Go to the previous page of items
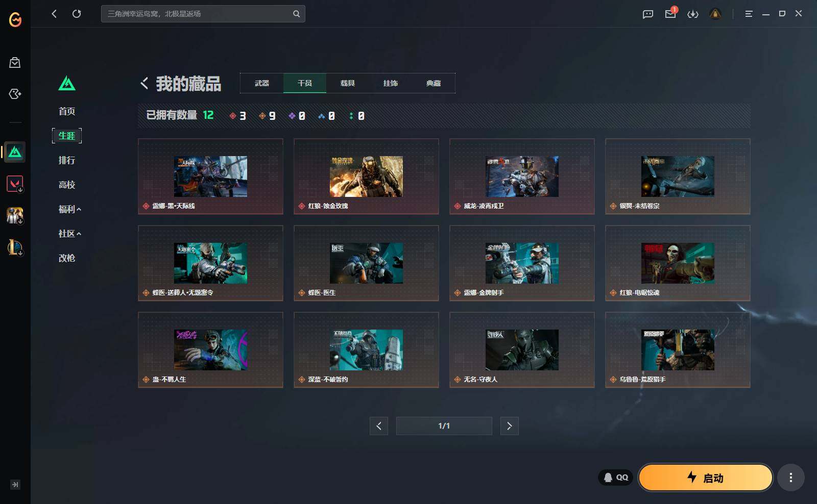 pos(379,426)
